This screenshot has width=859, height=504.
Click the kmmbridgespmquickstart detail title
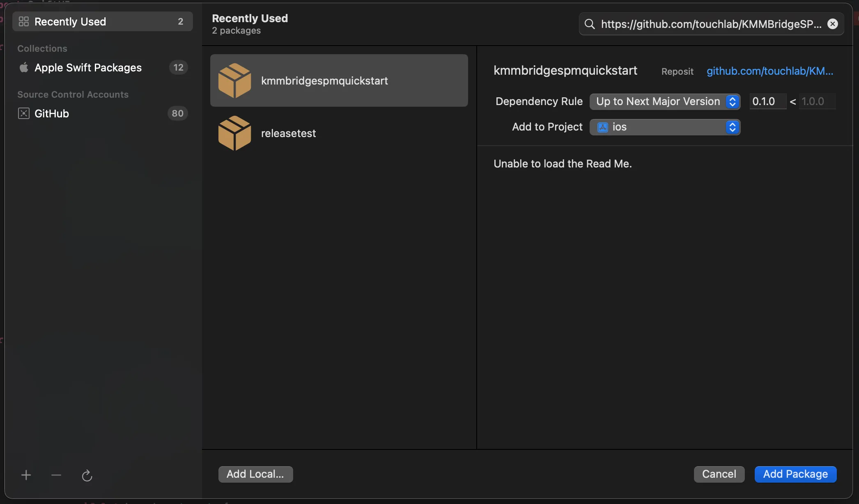pyautogui.click(x=565, y=71)
